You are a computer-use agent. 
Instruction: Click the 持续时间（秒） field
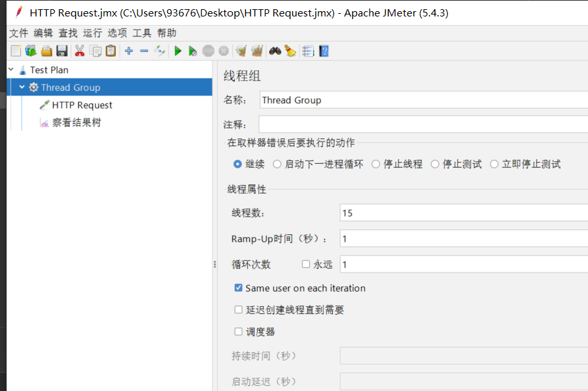tap(464, 355)
